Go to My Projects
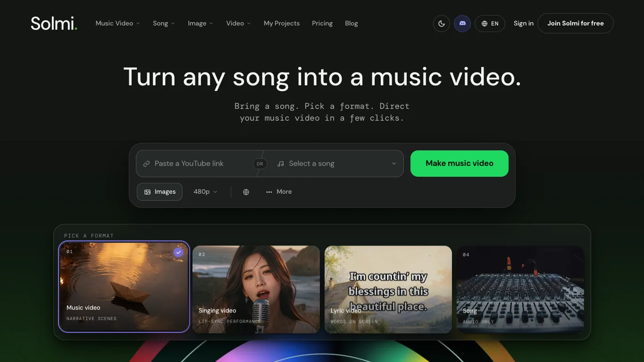The width and height of the screenshot is (644, 362). (282, 23)
